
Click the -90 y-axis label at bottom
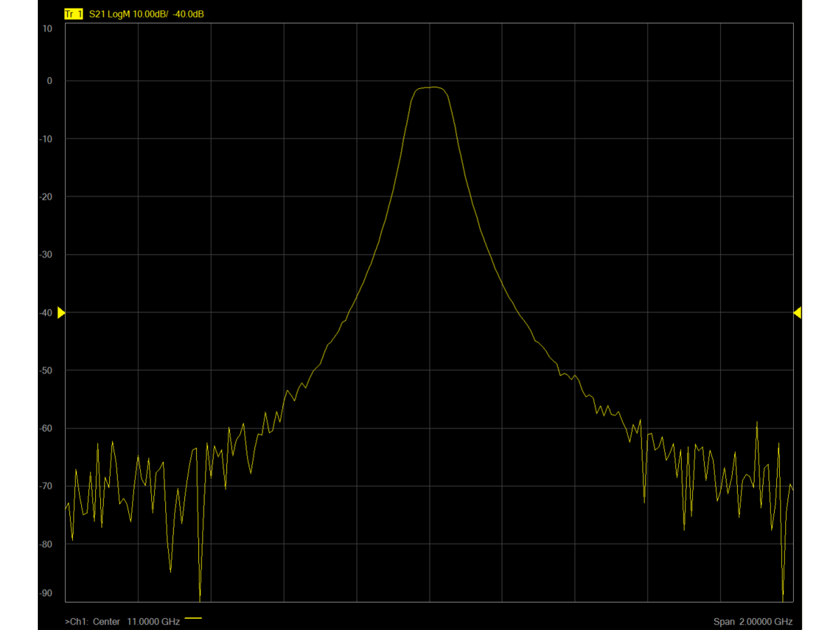coord(46,593)
